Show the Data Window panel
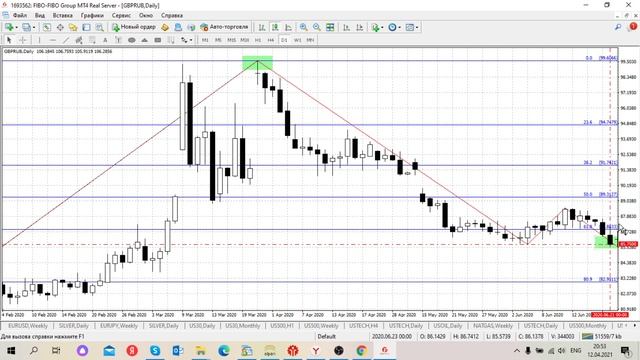Image resolution: width=640 pixels, height=360 pixels. 60,27
